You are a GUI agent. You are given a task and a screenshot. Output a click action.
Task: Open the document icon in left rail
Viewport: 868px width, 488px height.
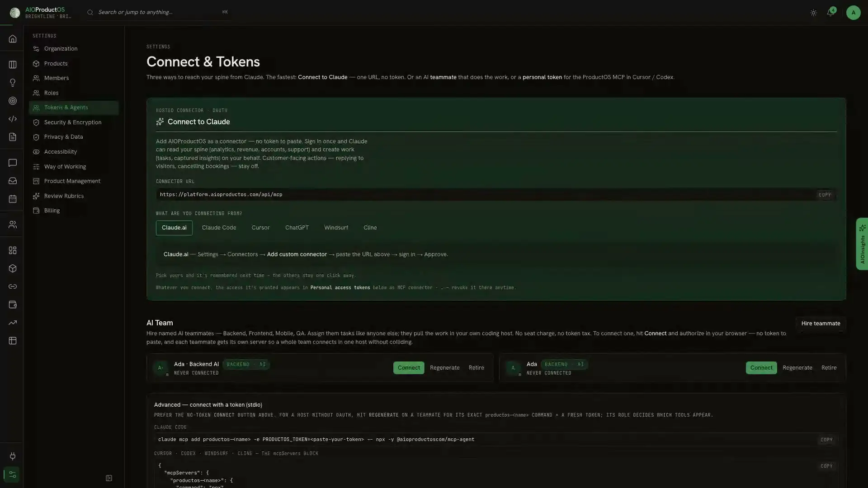13,137
